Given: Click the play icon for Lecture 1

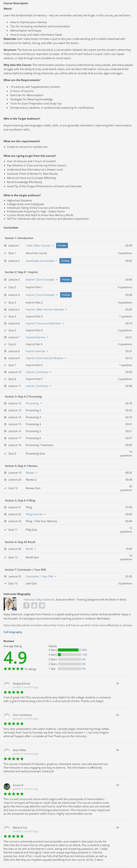Looking at the screenshot, I should pyautogui.click(x=5, y=246).
